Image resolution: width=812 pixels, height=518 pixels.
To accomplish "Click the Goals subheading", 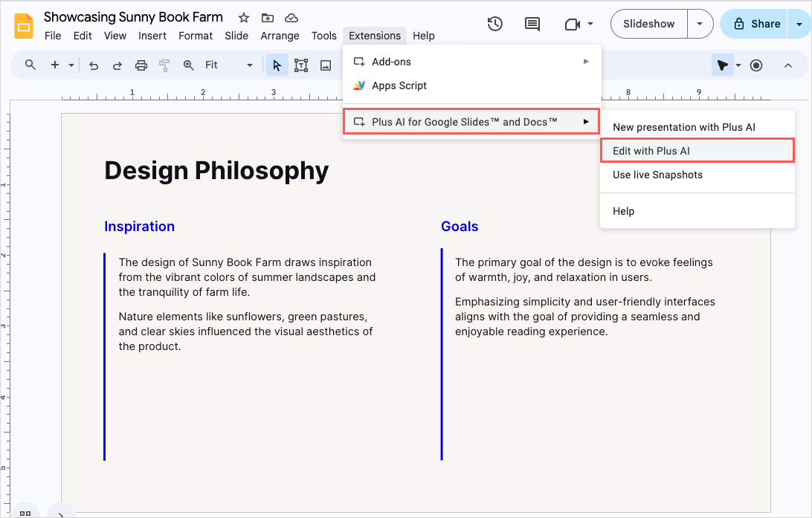I will point(460,227).
